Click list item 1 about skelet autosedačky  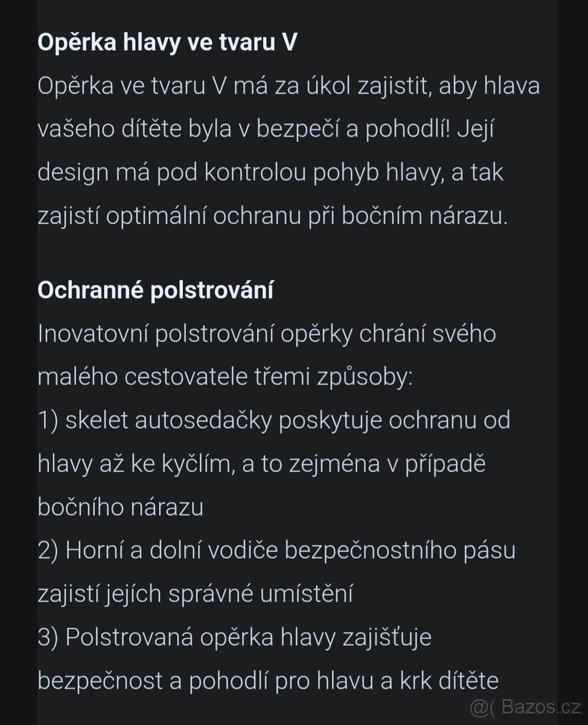[274, 420]
